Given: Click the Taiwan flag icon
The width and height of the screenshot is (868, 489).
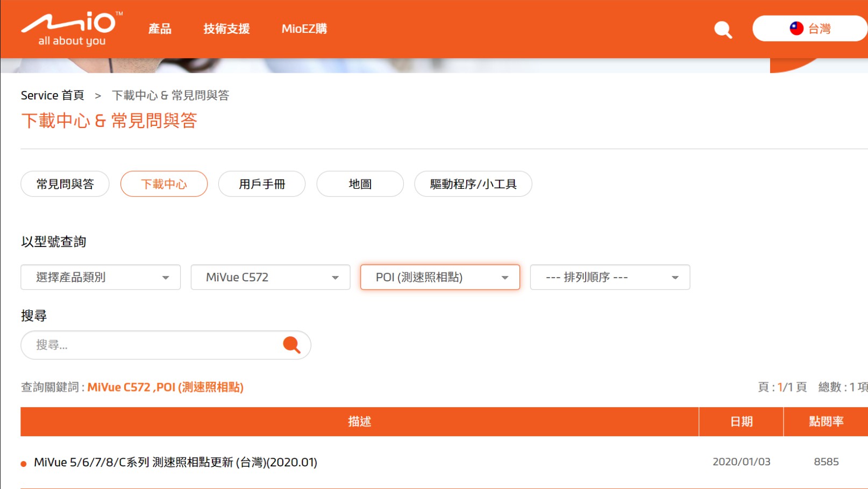Looking at the screenshot, I should tap(796, 29).
